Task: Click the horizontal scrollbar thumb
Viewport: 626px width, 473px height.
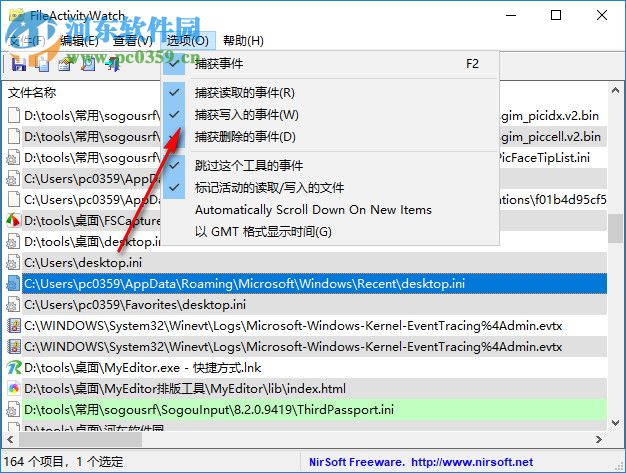Action: tap(80, 439)
